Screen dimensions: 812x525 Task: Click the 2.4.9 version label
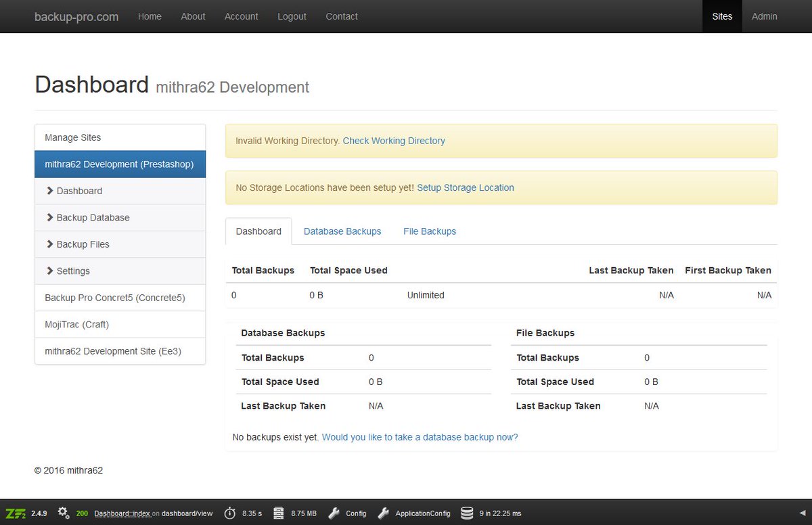tap(39, 513)
